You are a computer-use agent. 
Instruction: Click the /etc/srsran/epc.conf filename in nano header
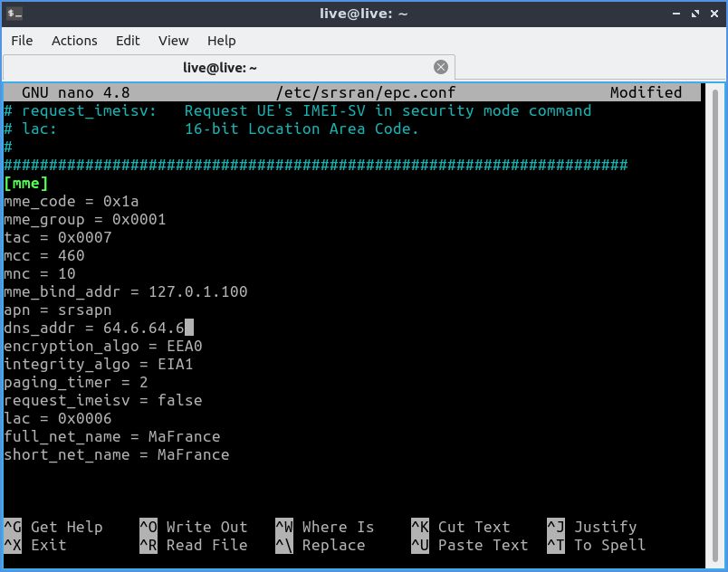[x=366, y=92]
